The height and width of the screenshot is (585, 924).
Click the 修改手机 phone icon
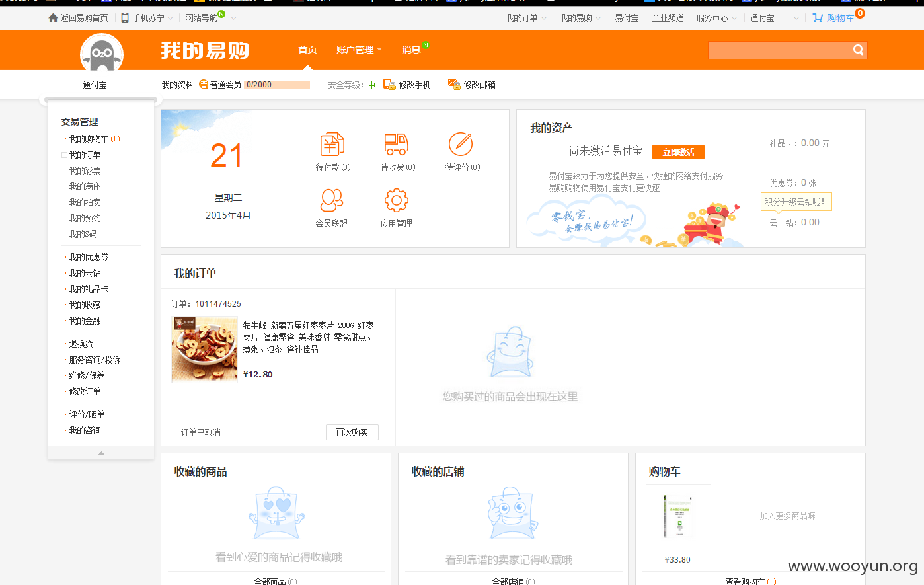389,85
